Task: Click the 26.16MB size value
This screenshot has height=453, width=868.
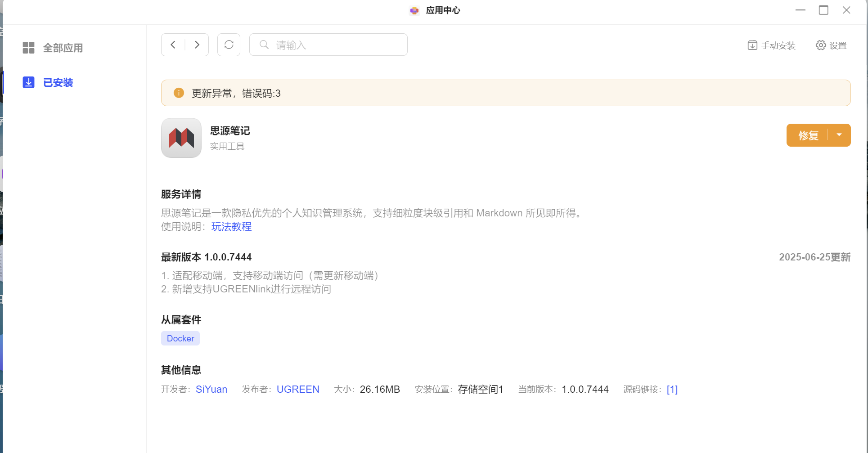Action: [380, 389]
